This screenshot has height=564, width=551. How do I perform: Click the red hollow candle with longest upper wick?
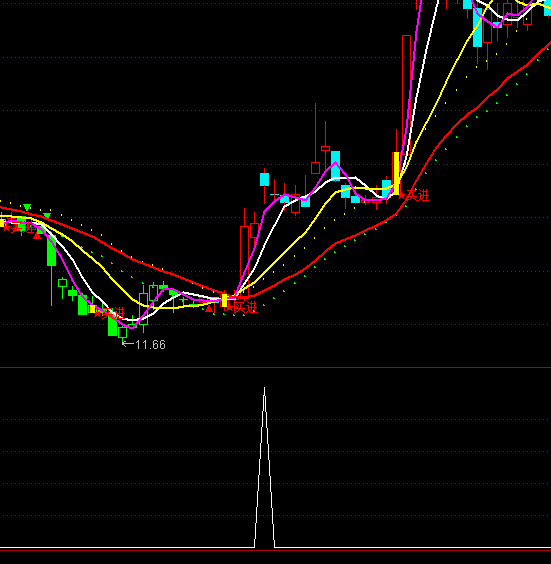(x=315, y=168)
